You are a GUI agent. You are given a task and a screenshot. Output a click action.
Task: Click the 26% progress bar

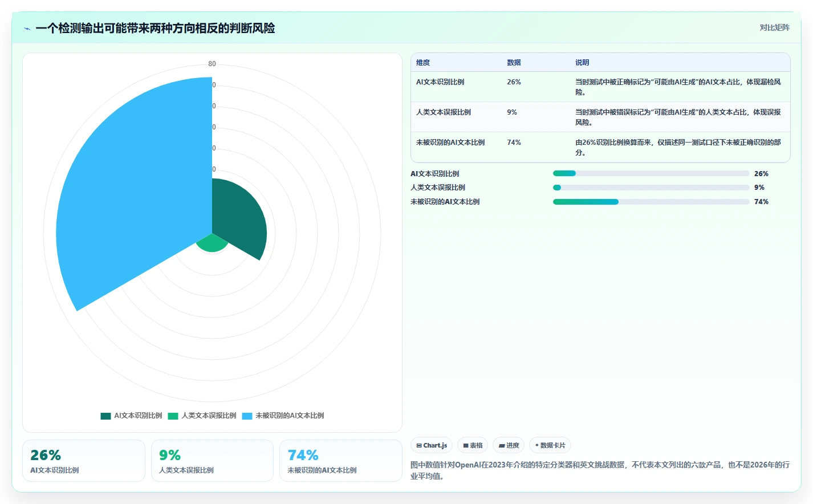[x=651, y=173]
